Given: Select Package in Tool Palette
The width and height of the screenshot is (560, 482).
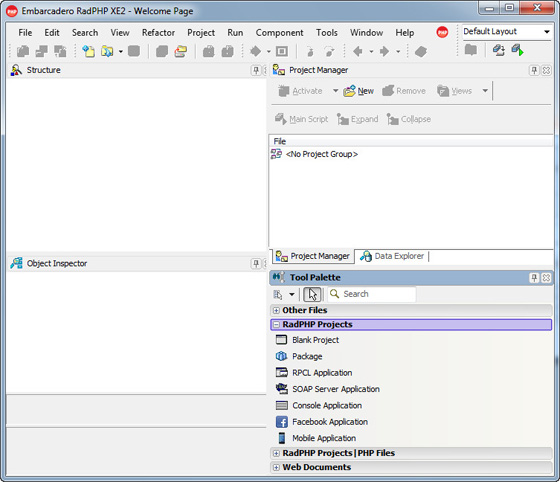Looking at the screenshot, I should coord(299,356).
